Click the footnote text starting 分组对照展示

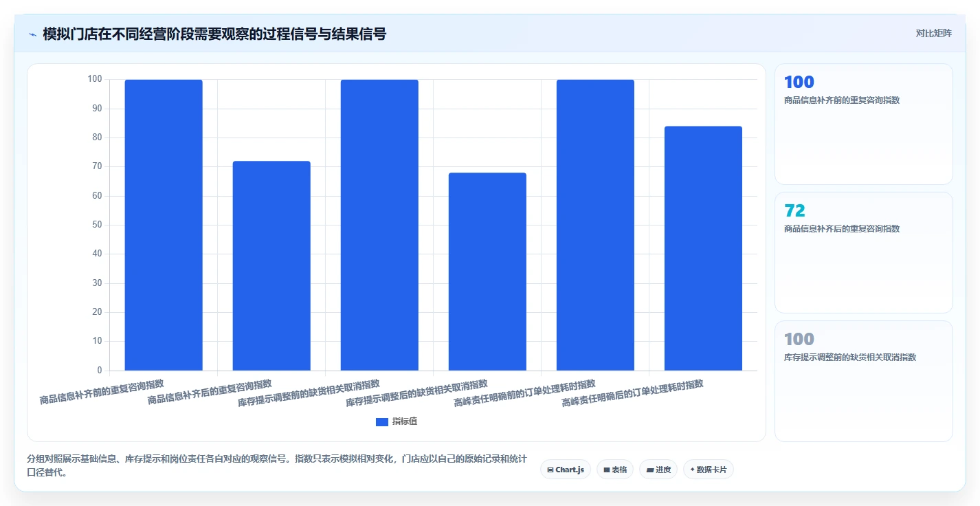277,465
